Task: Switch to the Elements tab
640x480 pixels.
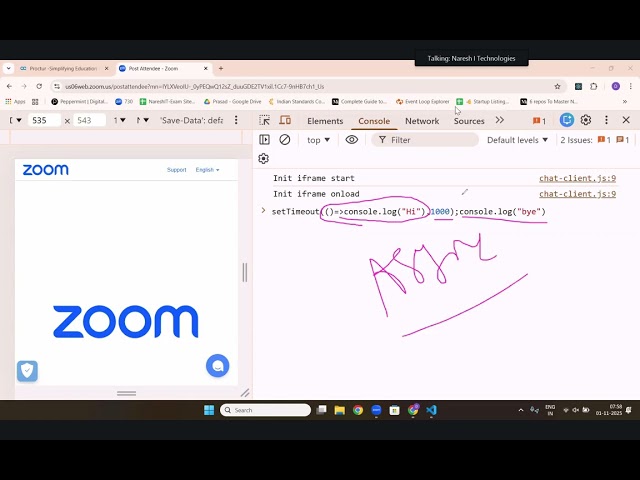Action: (x=325, y=121)
